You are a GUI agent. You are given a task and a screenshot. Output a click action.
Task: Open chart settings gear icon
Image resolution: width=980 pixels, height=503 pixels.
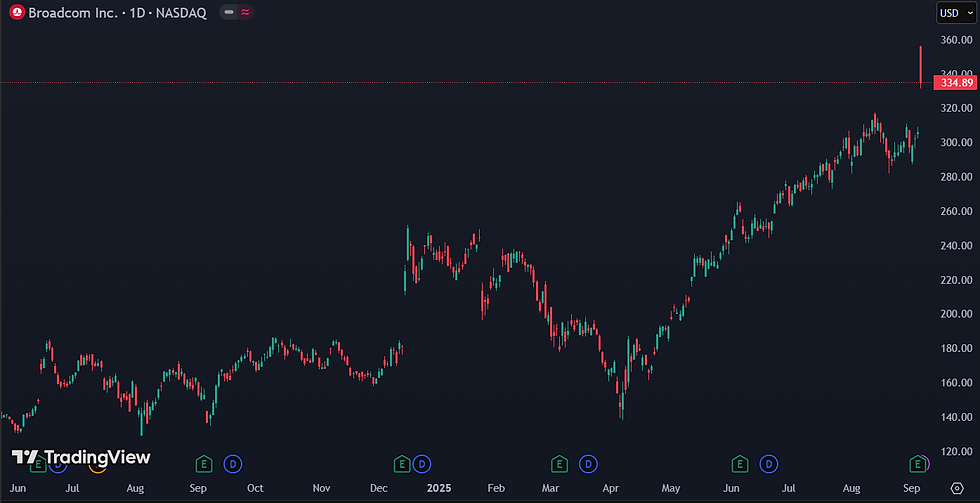957,487
